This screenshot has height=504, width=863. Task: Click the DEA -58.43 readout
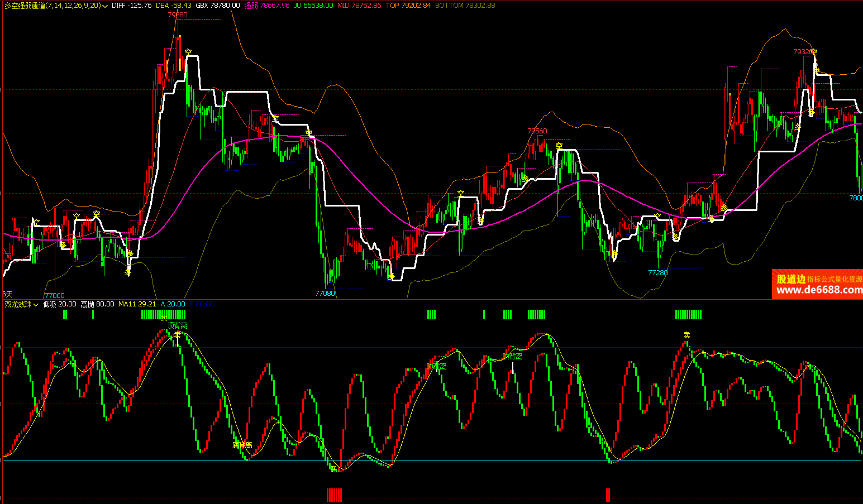click(x=173, y=6)
